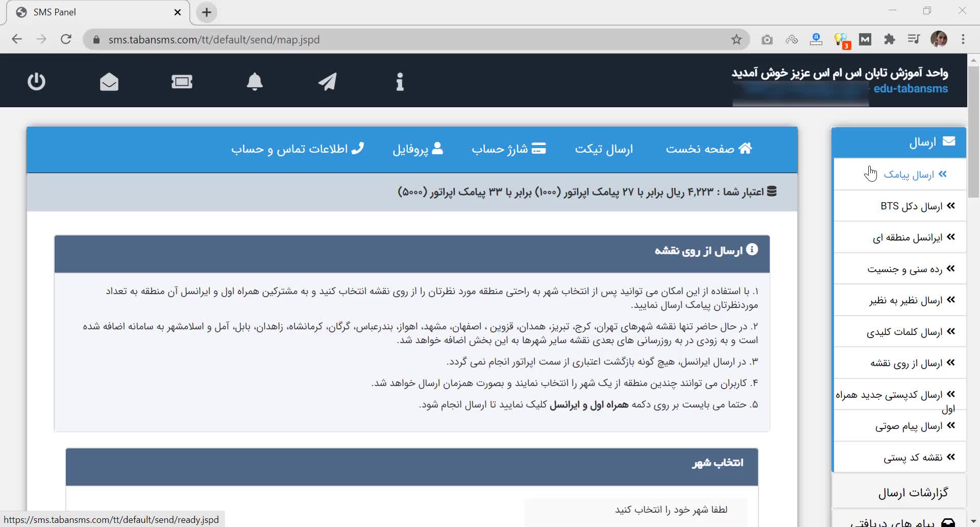Open notifications bell icon
The height and width of the screenshot is (527, 980).
click(x=255, y=82)
